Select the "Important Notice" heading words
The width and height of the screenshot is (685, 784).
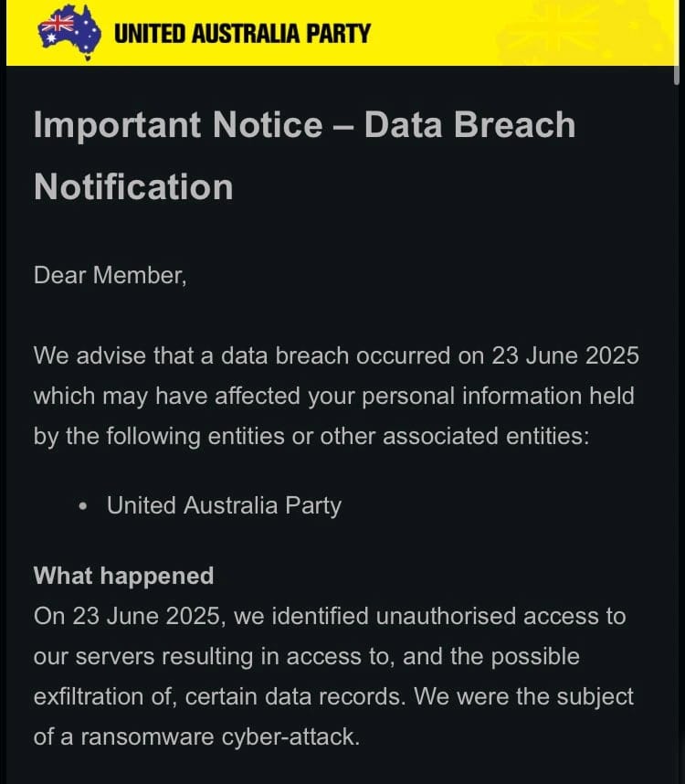tap(178, 124)
